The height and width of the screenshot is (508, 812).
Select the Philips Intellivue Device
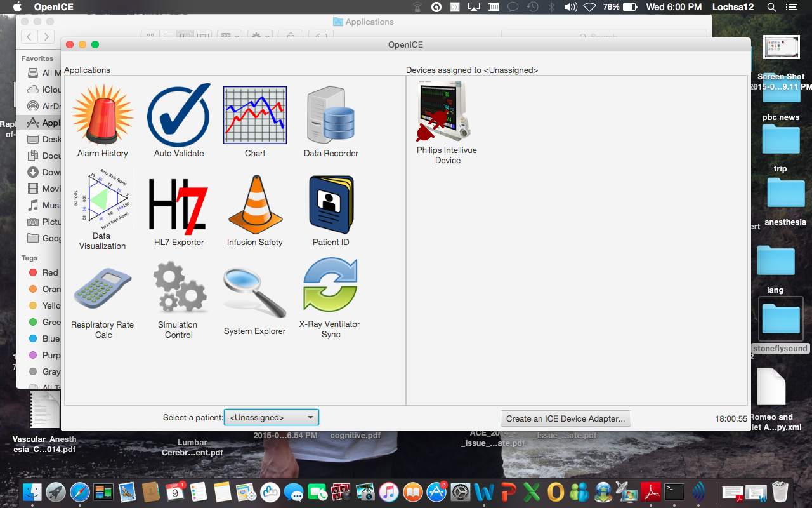[x=447, y=124]
